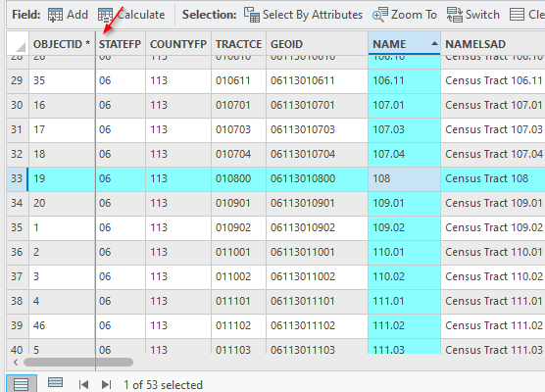Go to the last record

(x=106, y=385)
